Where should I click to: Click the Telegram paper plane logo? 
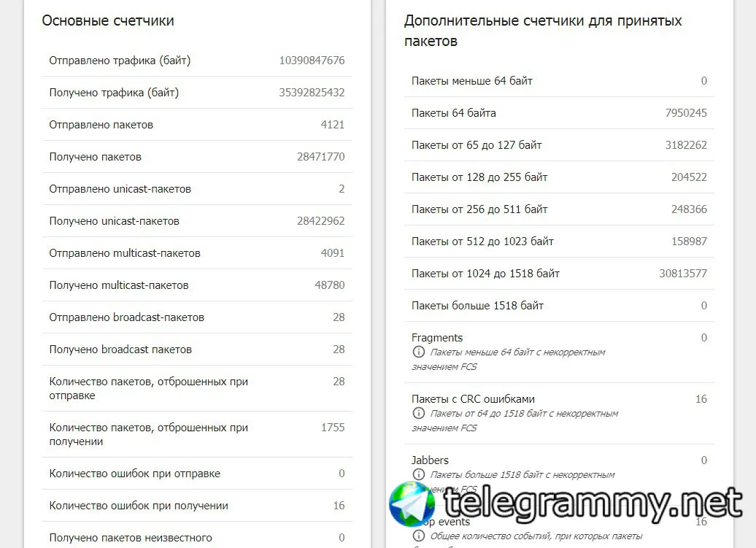pos(412,503)
